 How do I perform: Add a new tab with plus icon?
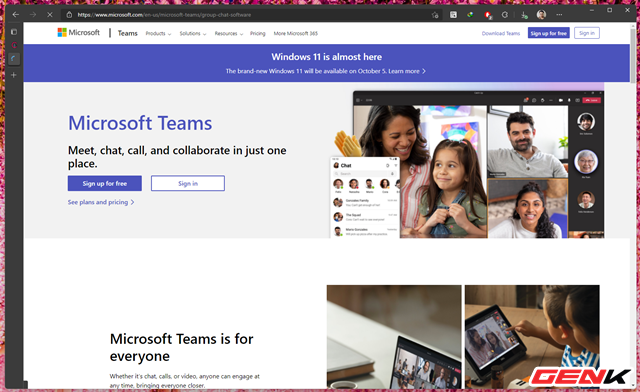[x=13, y=75]
